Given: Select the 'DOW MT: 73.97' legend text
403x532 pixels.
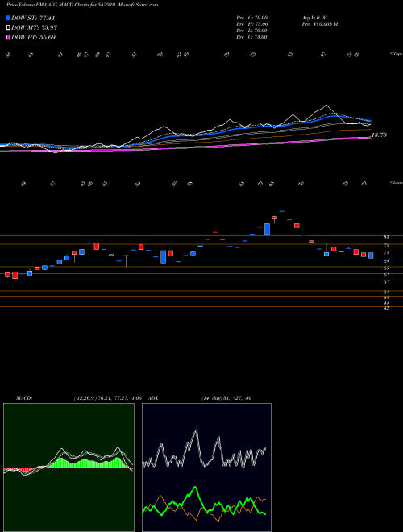Looking at the screenshot, I should [34, 27].
